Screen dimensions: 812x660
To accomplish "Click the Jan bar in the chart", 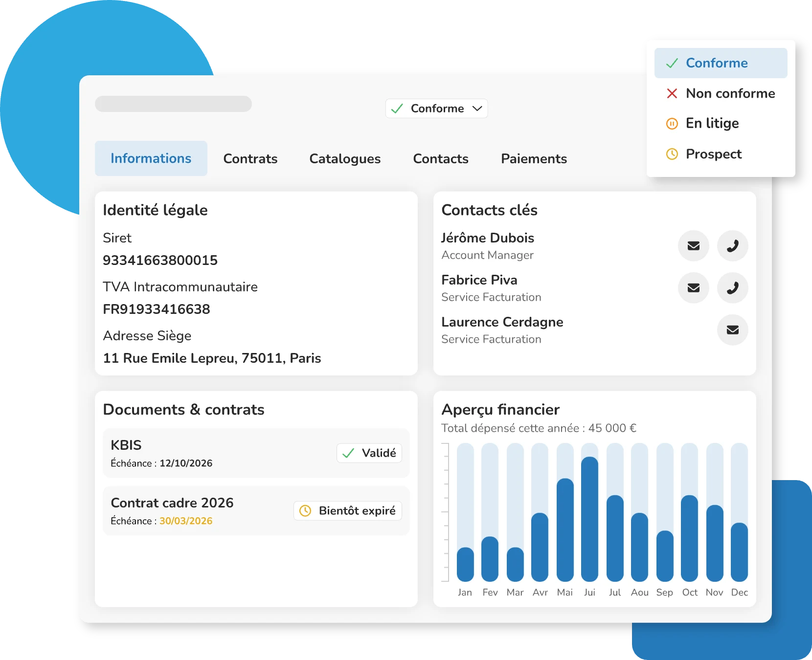I will pyautogui.click(x=465, y=564).
